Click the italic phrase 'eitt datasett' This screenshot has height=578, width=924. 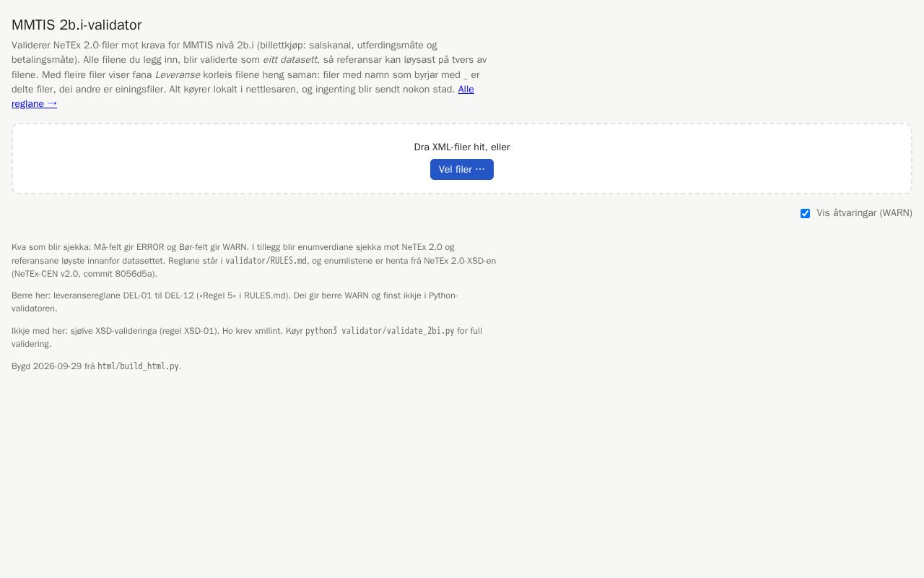point(290,59)
